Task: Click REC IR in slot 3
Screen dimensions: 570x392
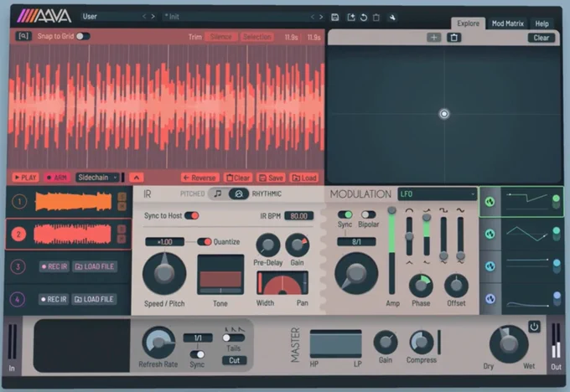Action: point(54,266)
